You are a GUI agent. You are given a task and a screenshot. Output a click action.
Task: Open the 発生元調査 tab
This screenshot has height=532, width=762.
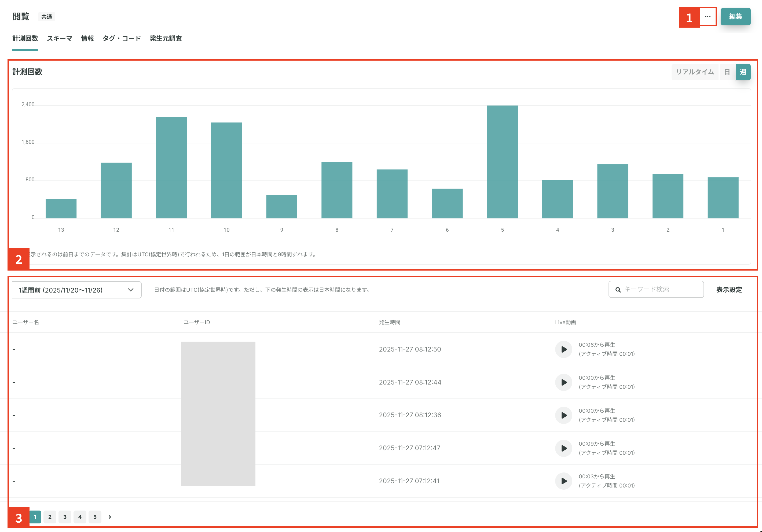click(166, 38)
